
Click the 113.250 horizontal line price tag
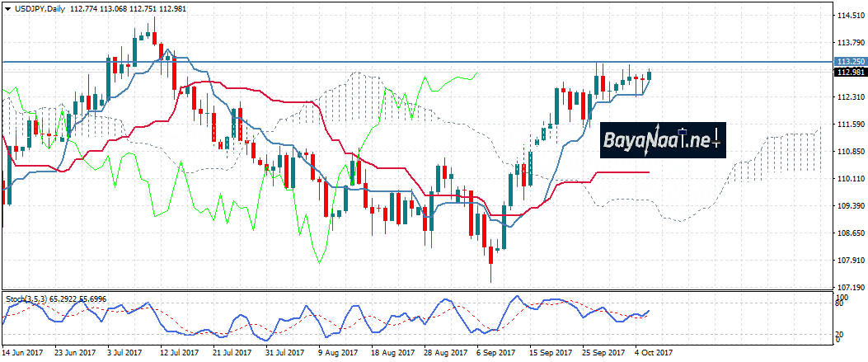(849, 62)
